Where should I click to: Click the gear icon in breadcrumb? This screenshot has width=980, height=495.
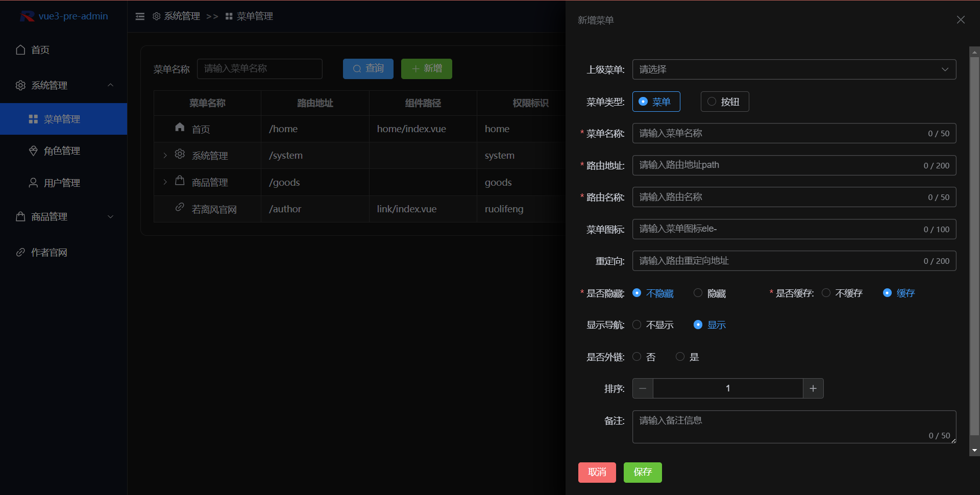click(157, 16)
